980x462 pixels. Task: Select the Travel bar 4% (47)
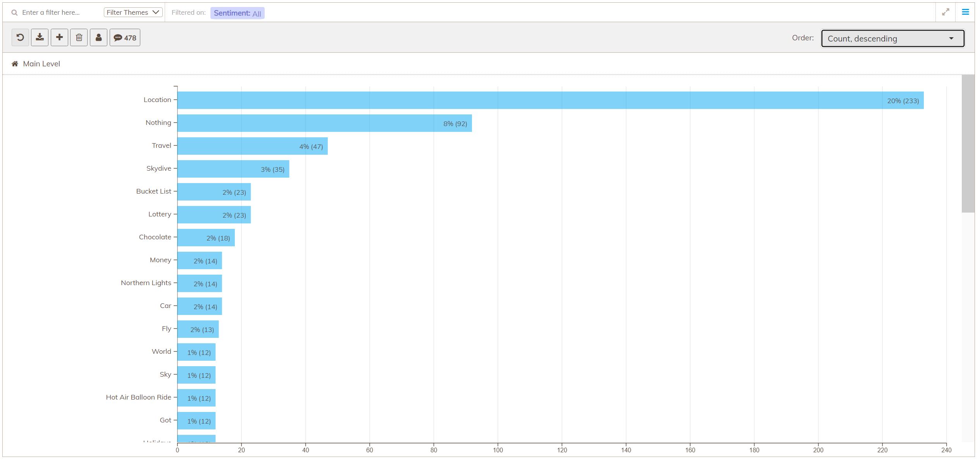(252, 146)
